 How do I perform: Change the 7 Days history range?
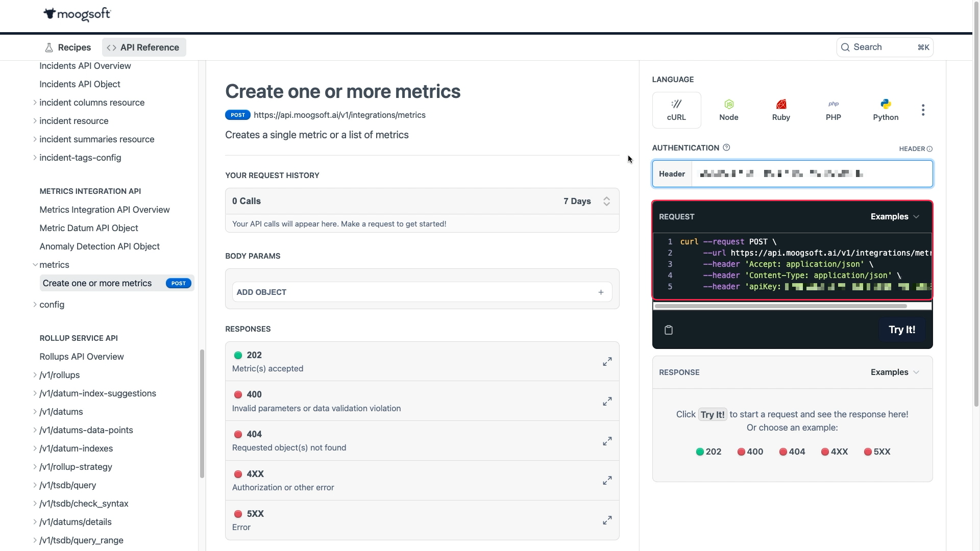[587, 201]
